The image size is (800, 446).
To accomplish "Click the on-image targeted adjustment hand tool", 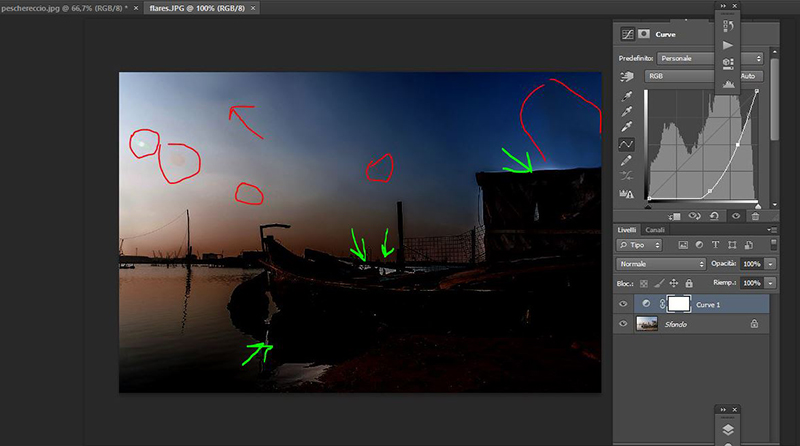I will click(627, 76).
